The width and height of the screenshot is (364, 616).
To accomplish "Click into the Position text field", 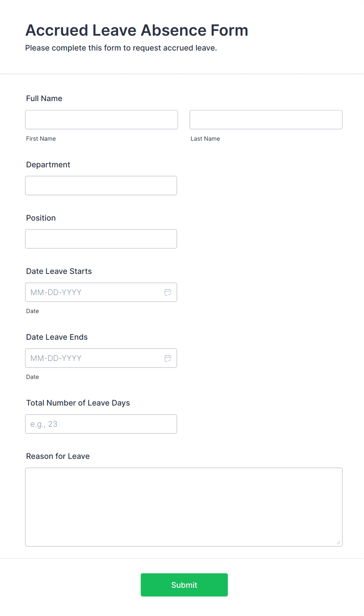I will 101,239.
